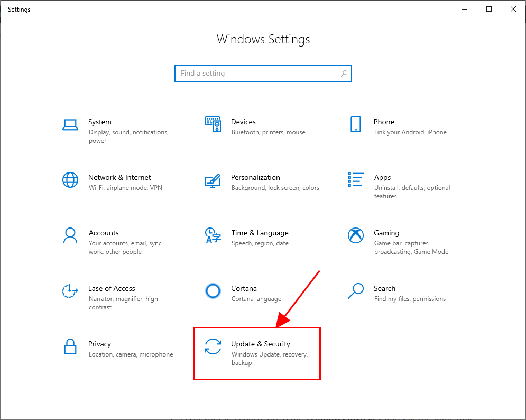Click 'Narrator, magnifier, high contrast' text
526x420 pixels.
coord(123,303)
